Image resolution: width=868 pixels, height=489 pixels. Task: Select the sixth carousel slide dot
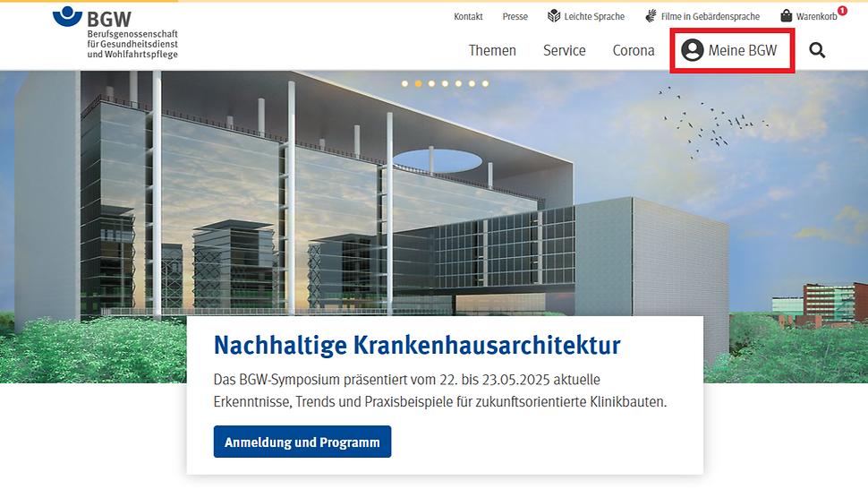[472, 83]
